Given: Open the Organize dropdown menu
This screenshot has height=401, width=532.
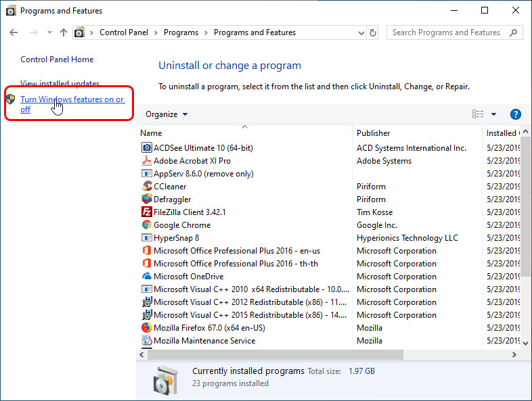Looking at the screenshot, I should [167, 114].
